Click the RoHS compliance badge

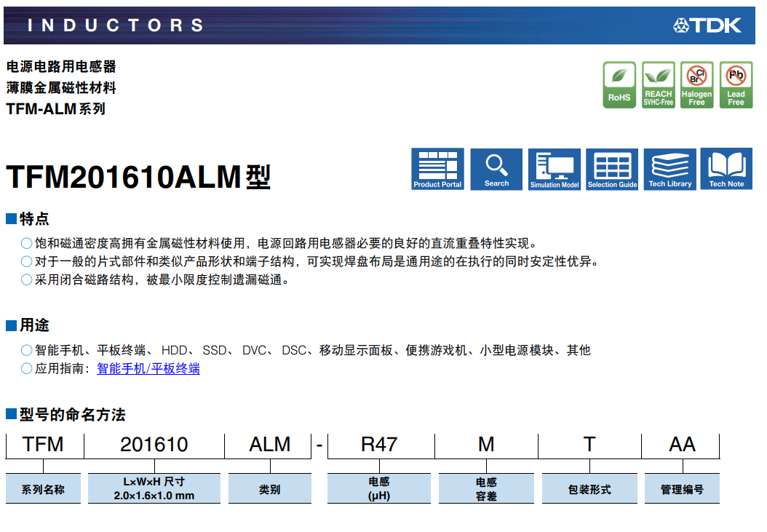(x=619, y=84)
